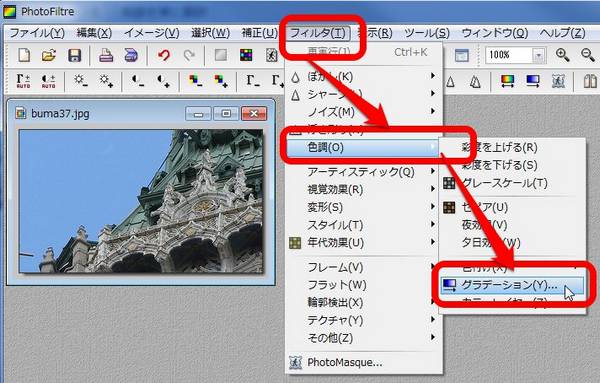The image size is (600, 383).
Task: Open a file with the folder icon
Action: pos(49,55)
